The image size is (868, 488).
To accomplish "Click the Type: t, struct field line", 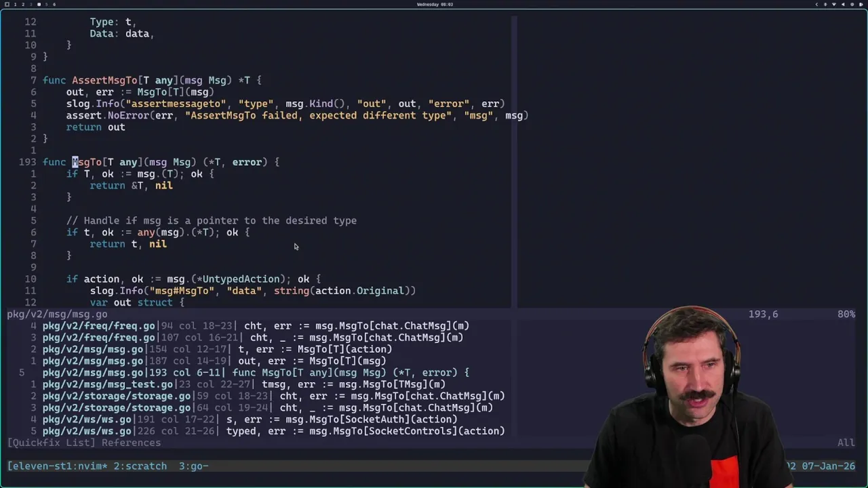I will click(113, 22).
